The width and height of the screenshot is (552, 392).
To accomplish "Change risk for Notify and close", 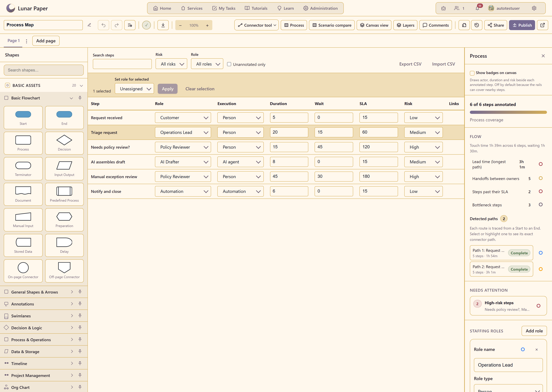I will pos(424,191).
